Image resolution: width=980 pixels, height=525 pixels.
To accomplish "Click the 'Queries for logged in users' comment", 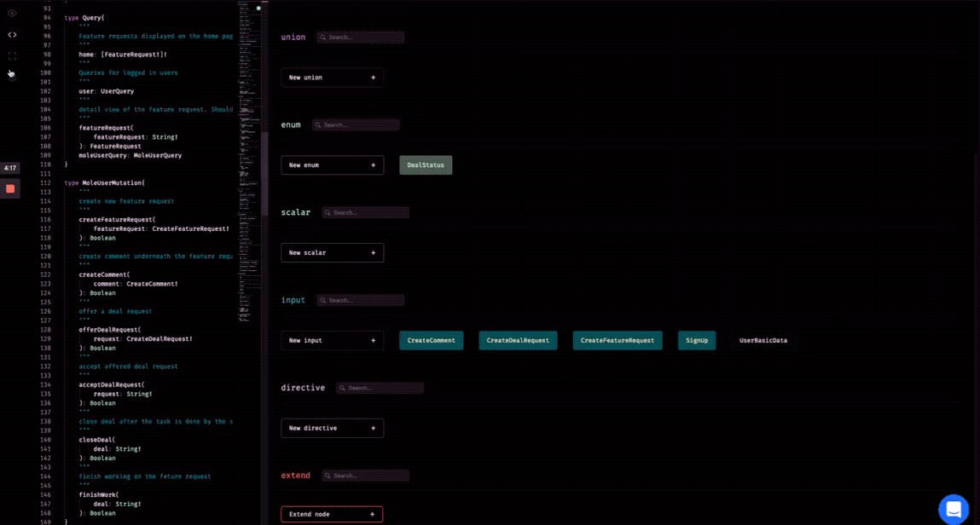I will point(128,73).
